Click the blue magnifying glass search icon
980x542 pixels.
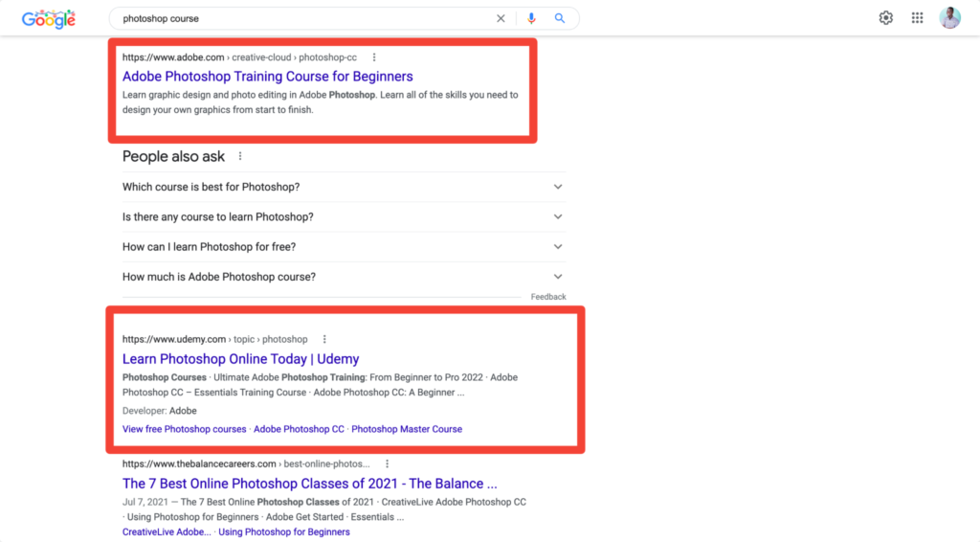click(x=561, y=18)
